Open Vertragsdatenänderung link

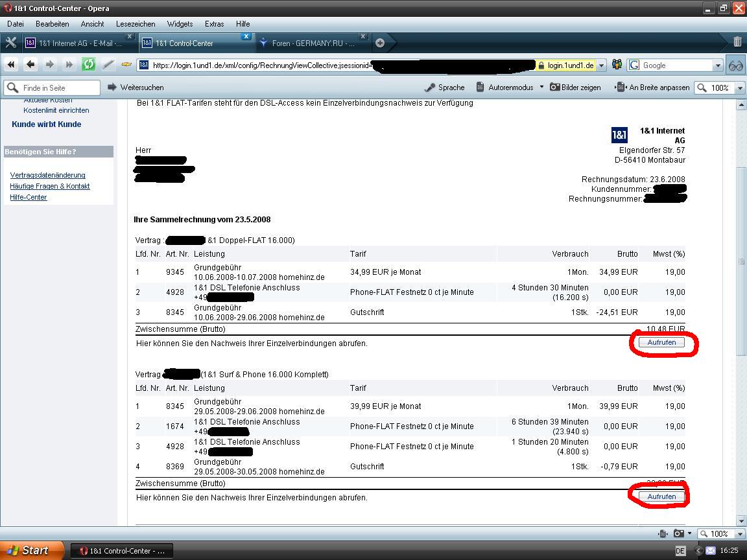coord(47,175)
